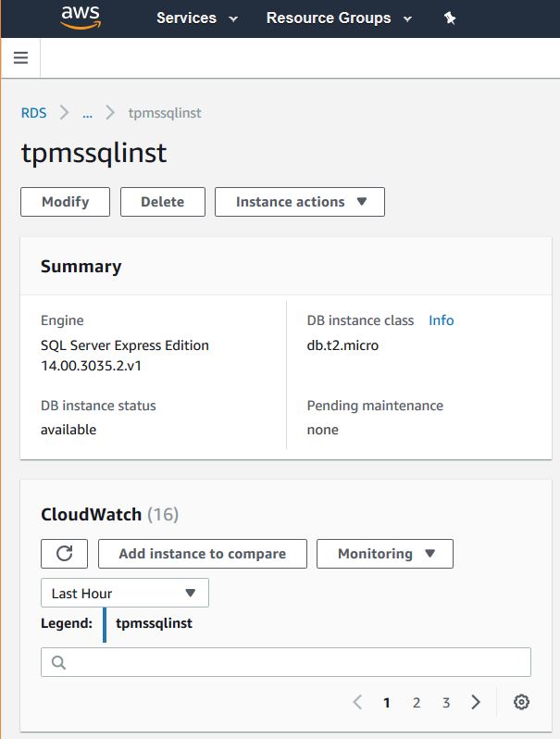The image size is (560, 739).
Task: Click the previous page arrow
Action: click(x=357, y=702)
